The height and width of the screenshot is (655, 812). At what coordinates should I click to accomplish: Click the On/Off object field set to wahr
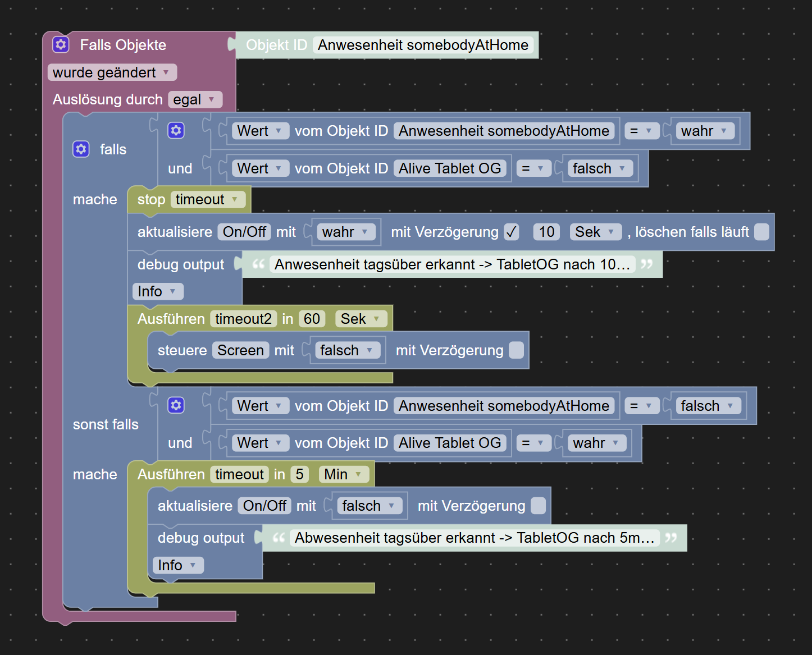(245, 232)
